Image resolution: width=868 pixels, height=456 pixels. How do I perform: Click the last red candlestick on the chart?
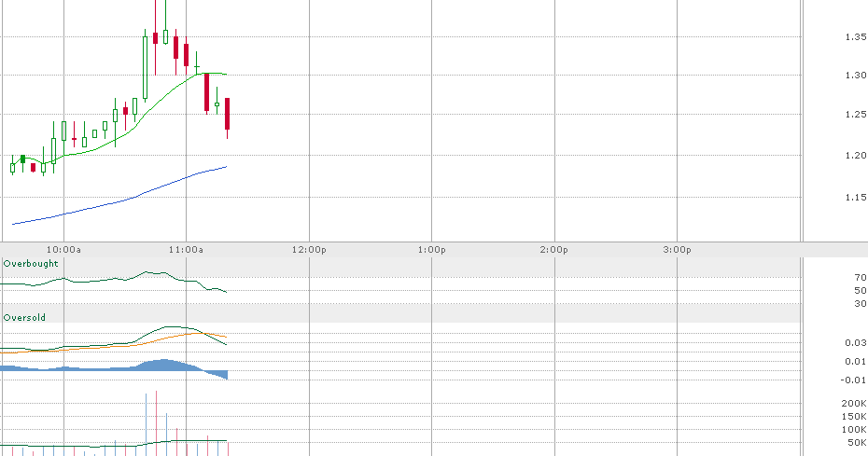228,114
